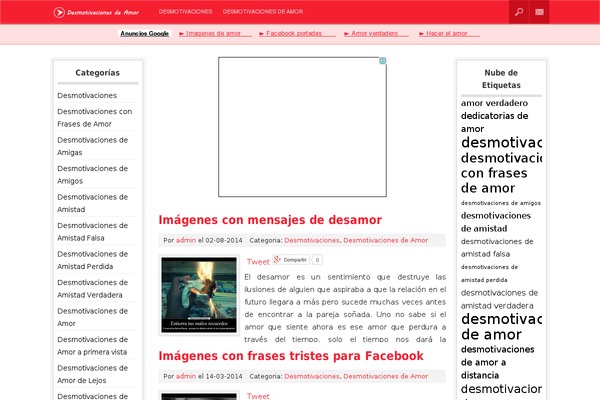
Task: Click the Nube de Etiquetas heading
Action: (501, 79)
